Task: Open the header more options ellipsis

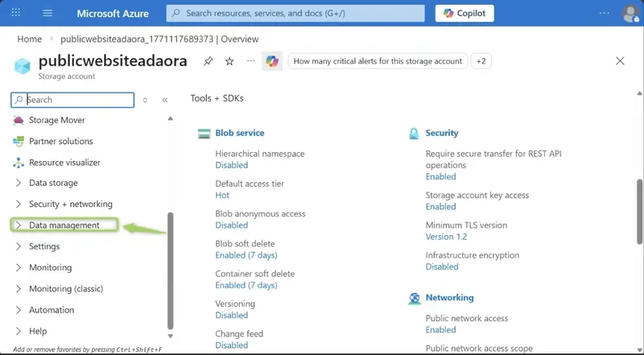Action: pyautogui.click(x=605, y=13)
